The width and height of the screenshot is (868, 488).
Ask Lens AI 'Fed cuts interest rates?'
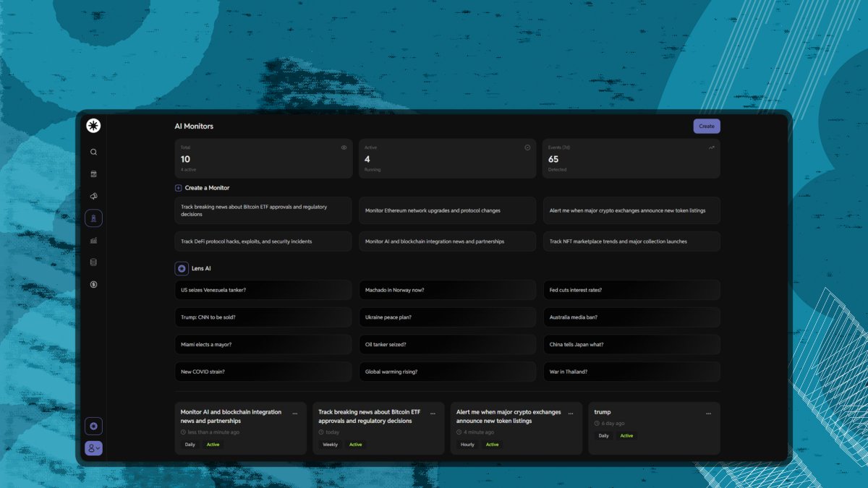tap(631, 290)
